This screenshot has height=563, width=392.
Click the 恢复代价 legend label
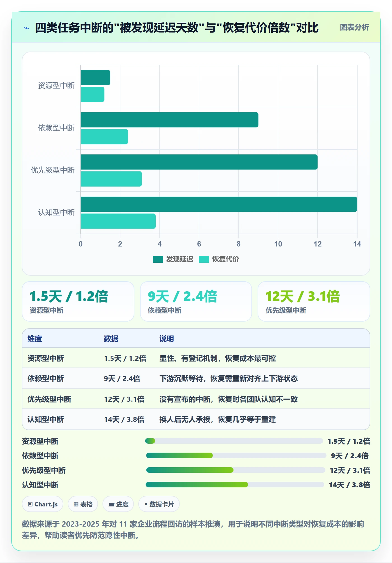(225, 259)
